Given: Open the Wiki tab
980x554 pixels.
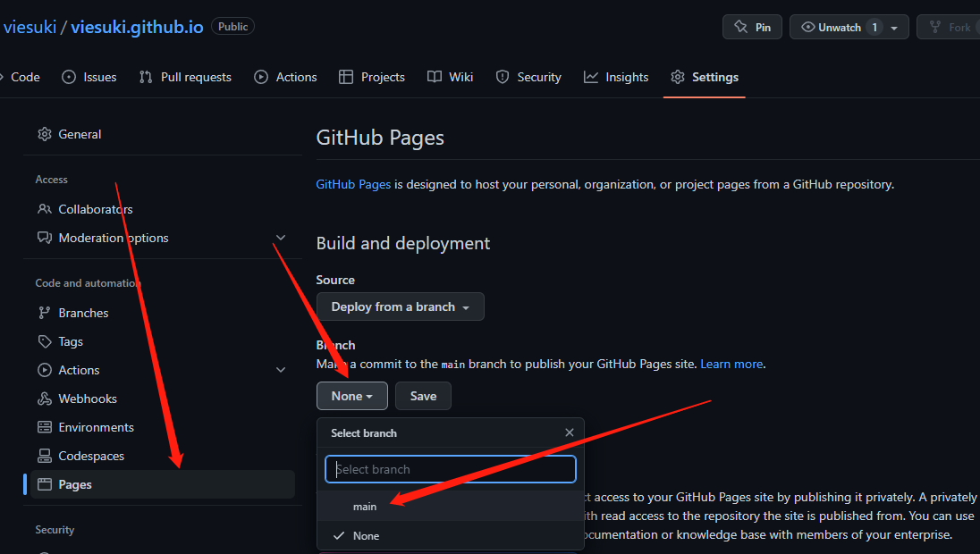Looking at the screenshot, I should pyautogui.click(x=450, y=77).
